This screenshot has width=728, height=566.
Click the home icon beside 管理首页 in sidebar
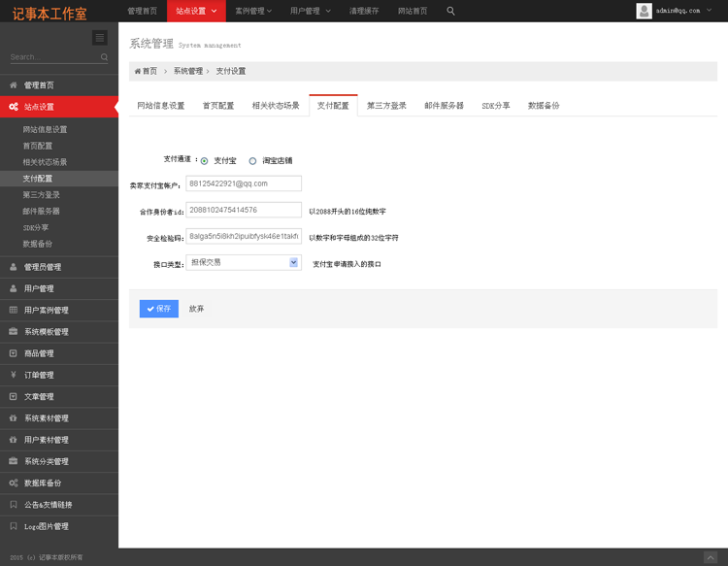[14, 85]
